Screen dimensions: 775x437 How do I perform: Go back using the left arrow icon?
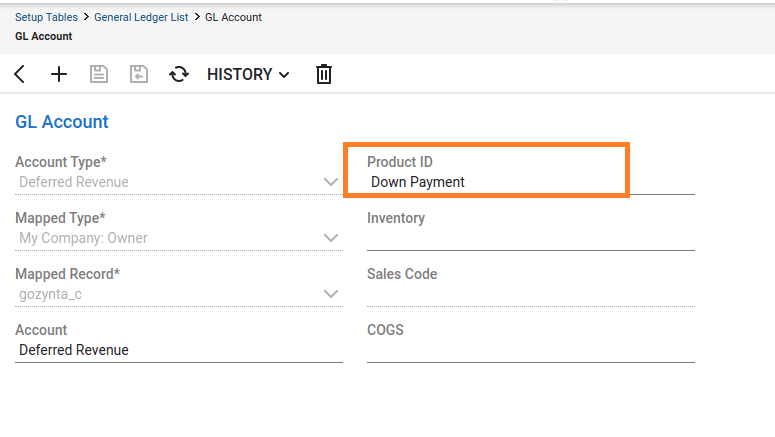[x=20, y=74]
